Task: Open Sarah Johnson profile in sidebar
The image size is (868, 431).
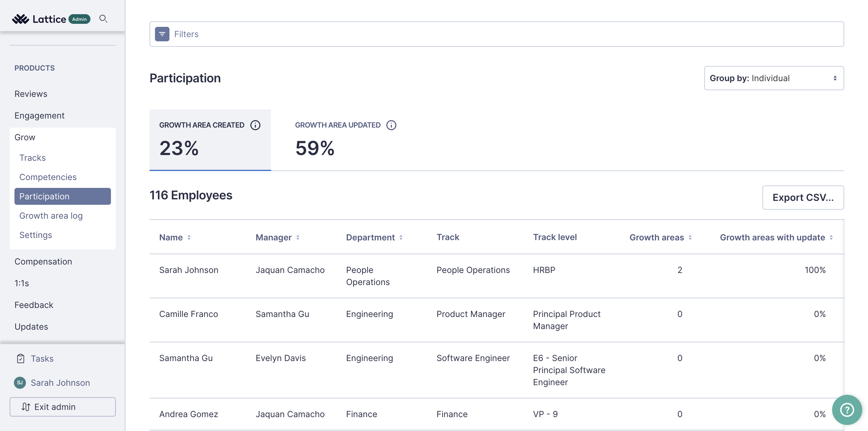Action: (x=60, y=382)
